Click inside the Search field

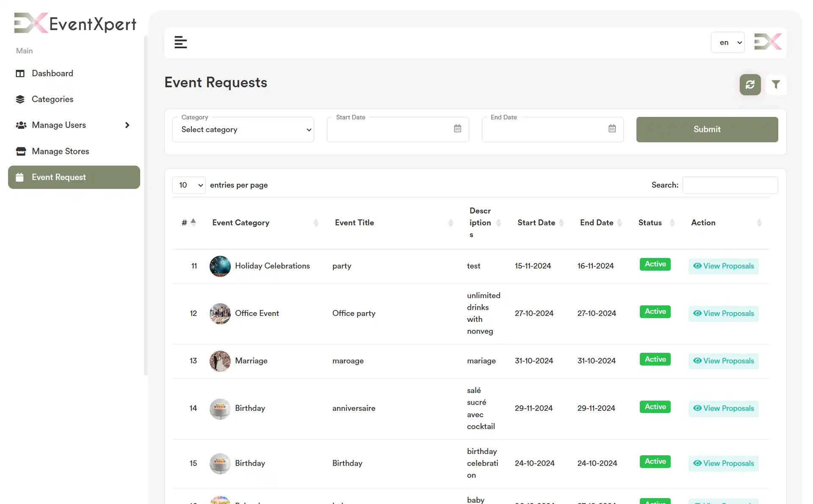click(730, 185)
